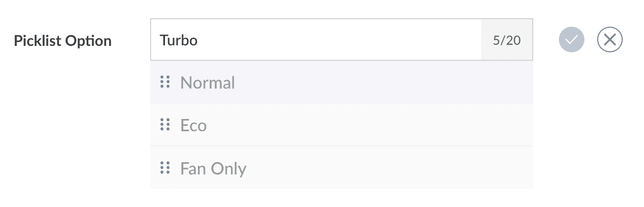The width and height of the screenshot is (644, 207).
Task: Click the blank area of the Normal row
Action: tap(383, 83)
